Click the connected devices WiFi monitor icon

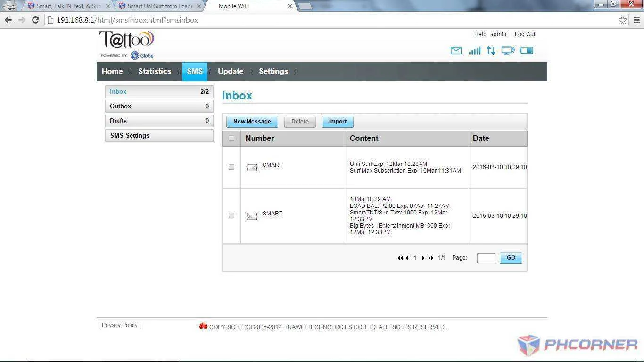tap(508, 50)
